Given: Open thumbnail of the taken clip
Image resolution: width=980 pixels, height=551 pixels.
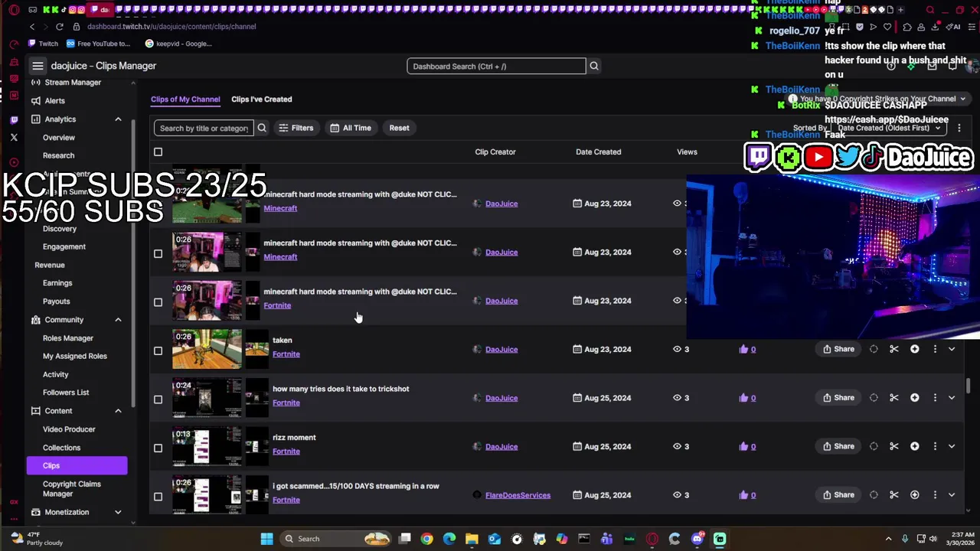Looking at the screenshot, I should point(207,349).
